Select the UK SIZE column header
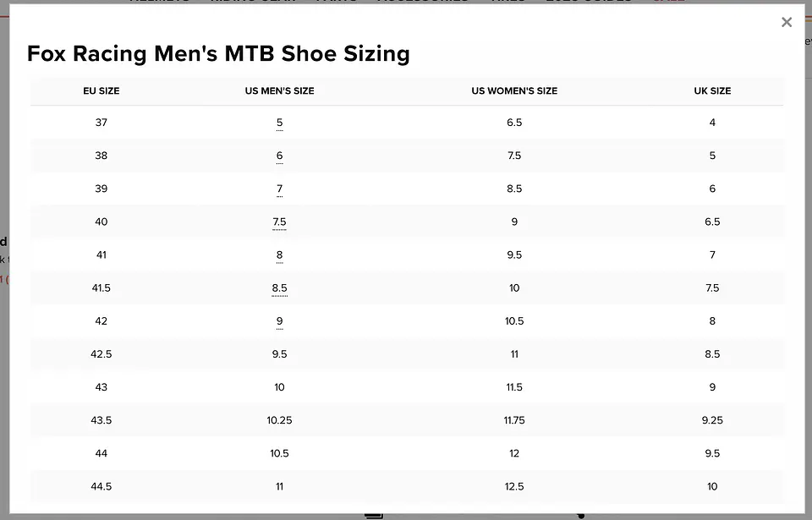This screenshot has width=812, height=520. click(712, 90)
